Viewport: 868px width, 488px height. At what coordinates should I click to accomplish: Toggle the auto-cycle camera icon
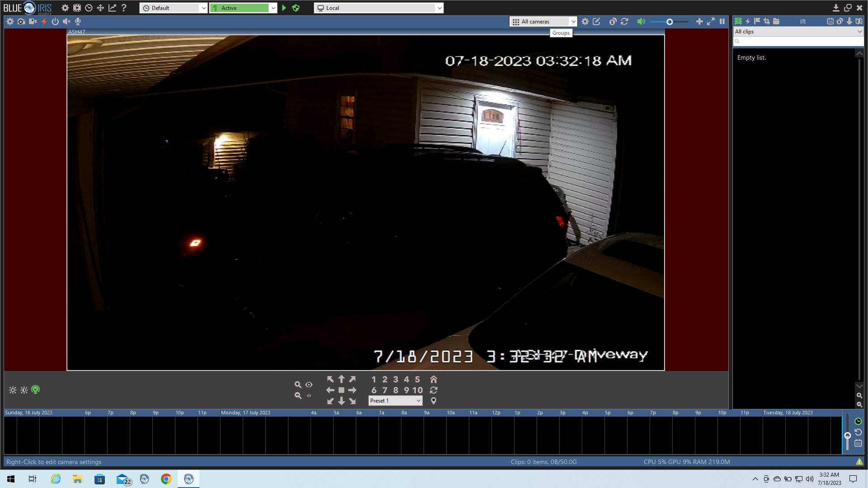(613, 21)
